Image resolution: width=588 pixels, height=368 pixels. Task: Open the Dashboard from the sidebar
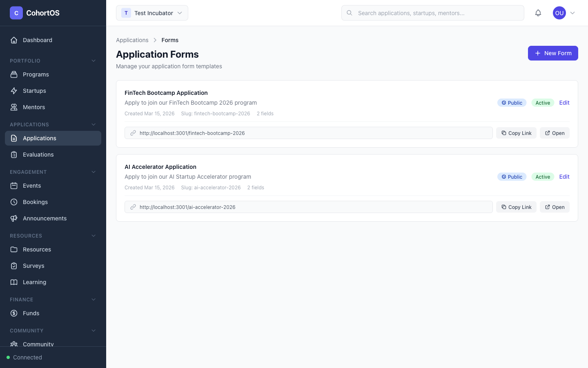38,40
